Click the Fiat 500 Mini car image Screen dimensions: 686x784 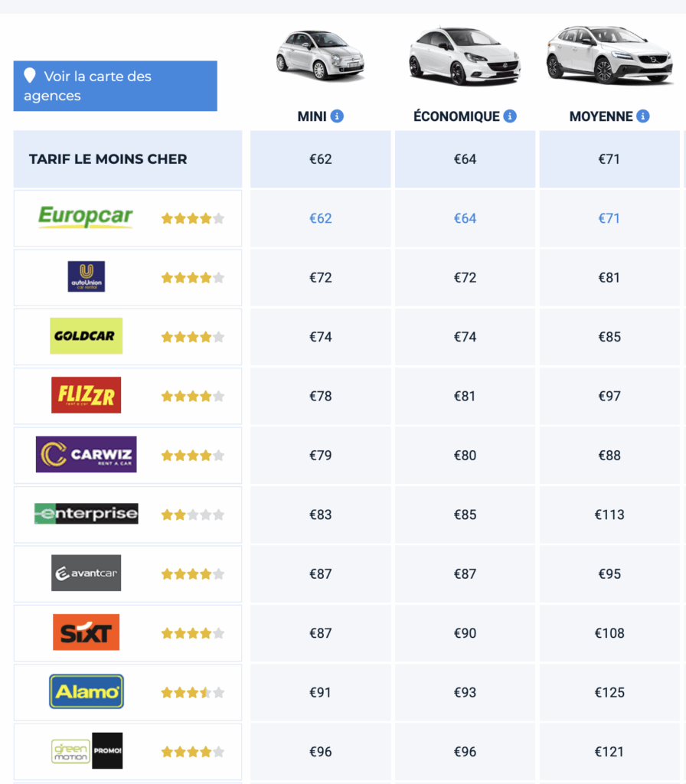pos(320,55)
